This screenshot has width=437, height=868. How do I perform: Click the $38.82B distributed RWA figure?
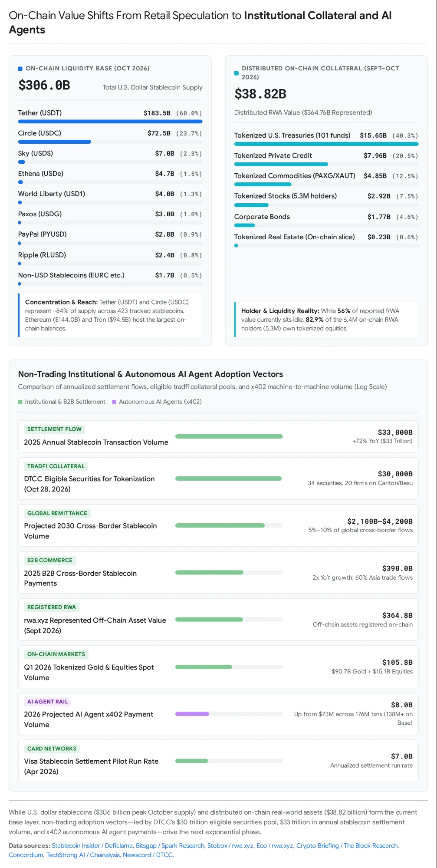pyautogui.click(x=260, y=94)
